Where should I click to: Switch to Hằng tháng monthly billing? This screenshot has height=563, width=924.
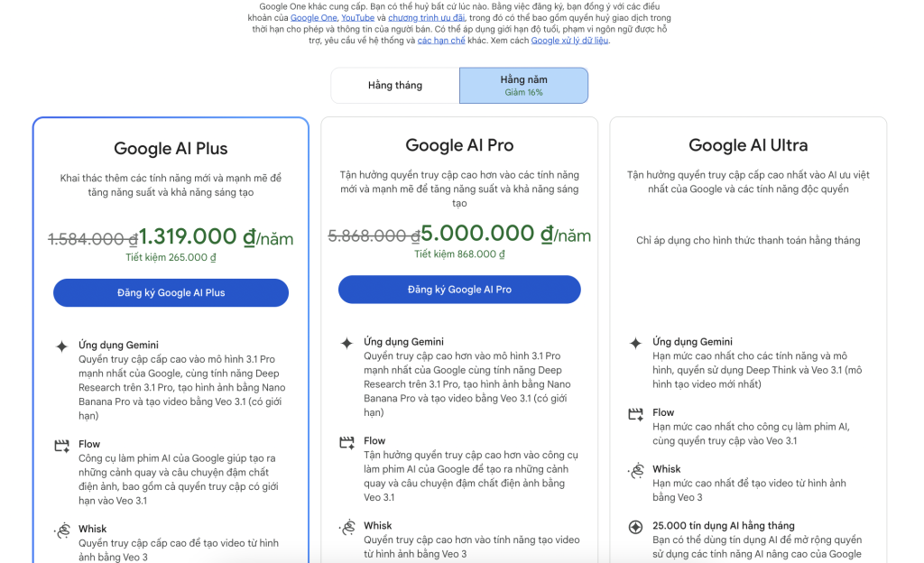click(394, 86)
